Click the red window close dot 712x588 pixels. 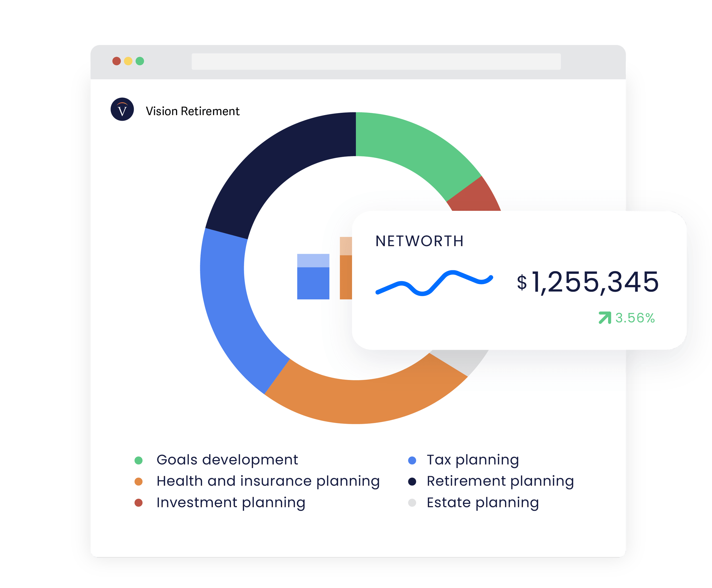tap(116, 61)
